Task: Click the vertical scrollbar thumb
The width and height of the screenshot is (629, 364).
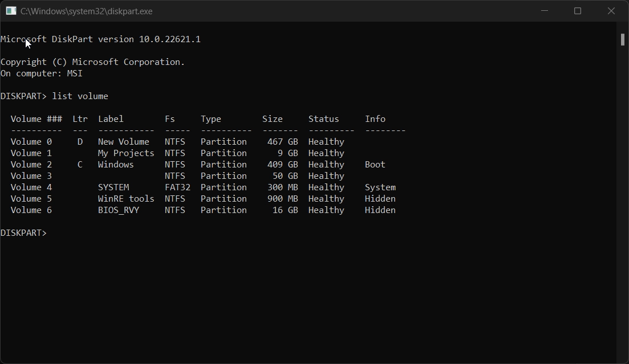Action: tap(623, 40)
